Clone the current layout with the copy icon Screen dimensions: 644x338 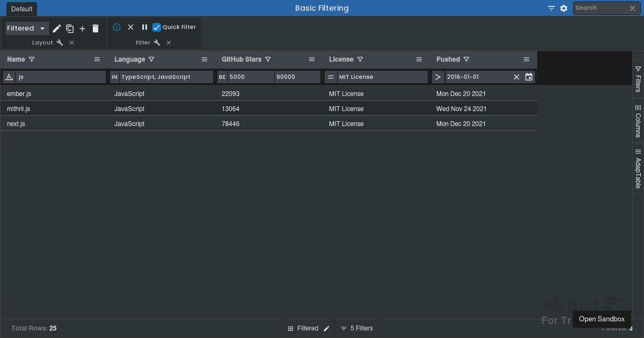click(70, 28)
